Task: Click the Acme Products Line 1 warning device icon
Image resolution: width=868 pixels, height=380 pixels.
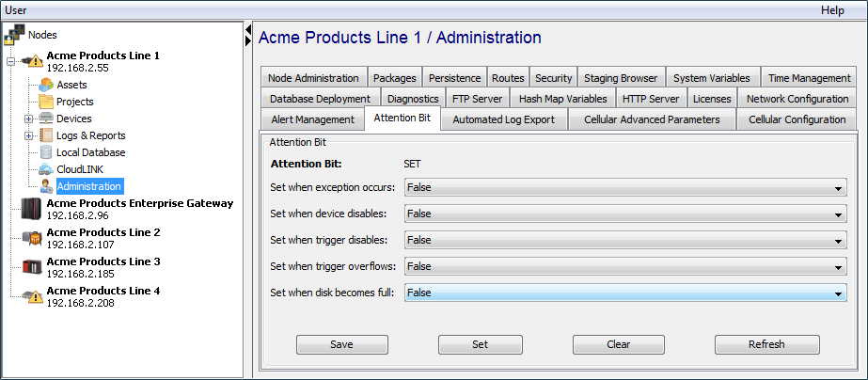Action: (32, 61)
